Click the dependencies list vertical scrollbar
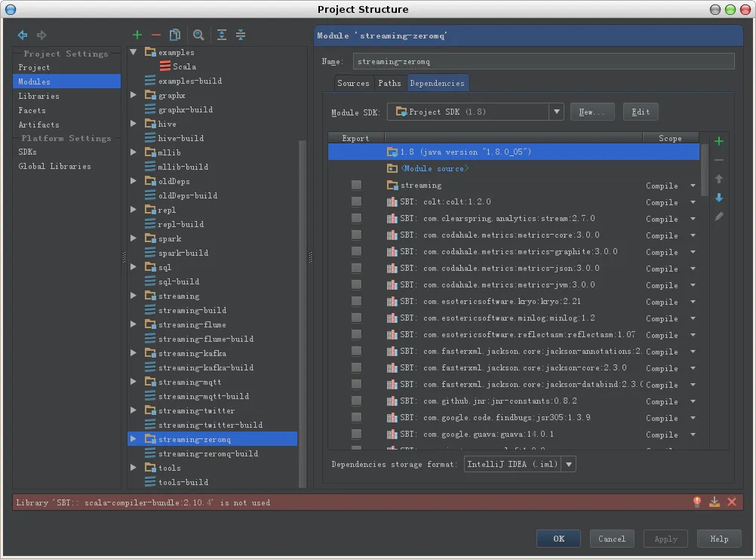The image size is (756, 559). 704,170
